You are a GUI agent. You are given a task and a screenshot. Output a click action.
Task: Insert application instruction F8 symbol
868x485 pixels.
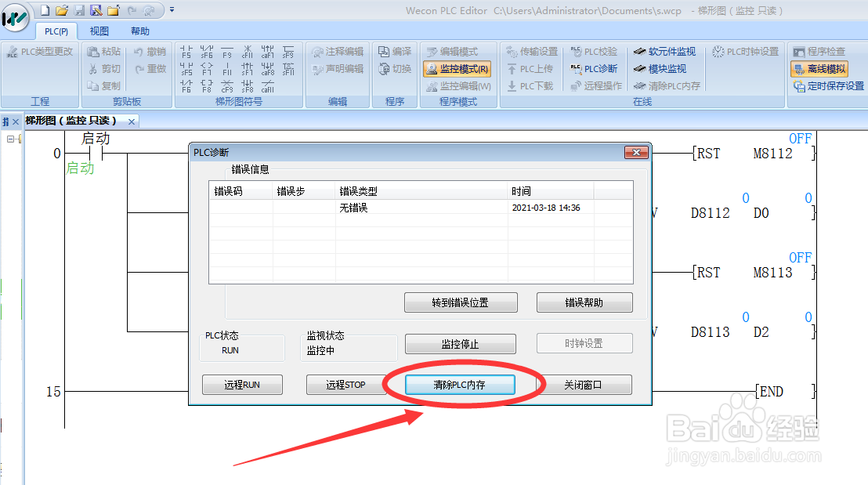[207, 86]
